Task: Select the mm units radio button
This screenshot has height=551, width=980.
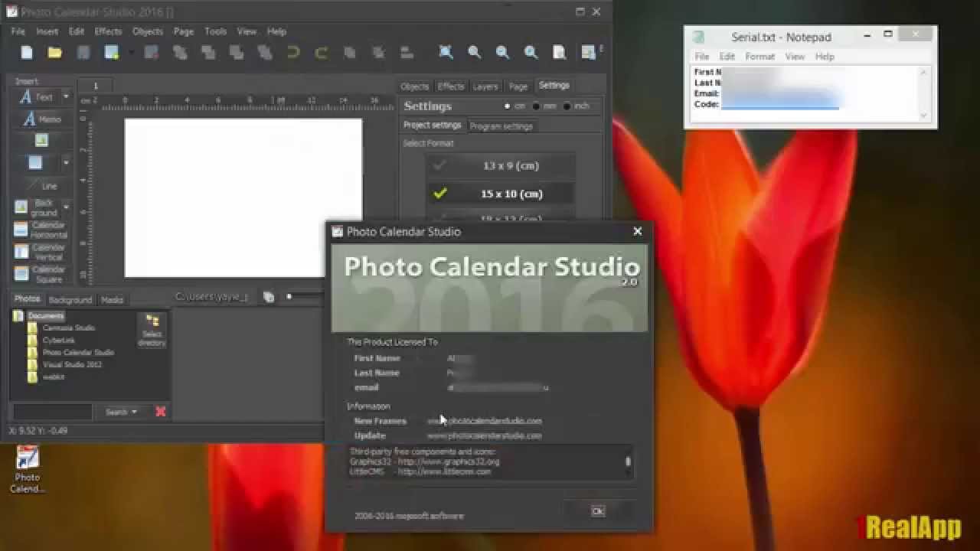Action: coord(536,106)
